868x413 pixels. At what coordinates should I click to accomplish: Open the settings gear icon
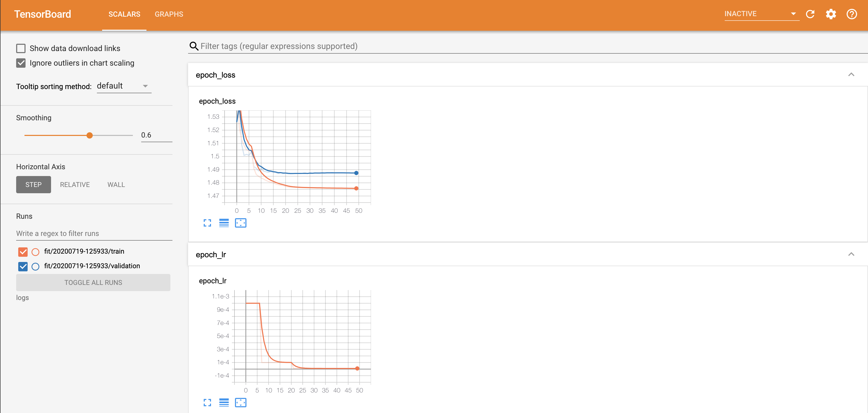[830, 14]
